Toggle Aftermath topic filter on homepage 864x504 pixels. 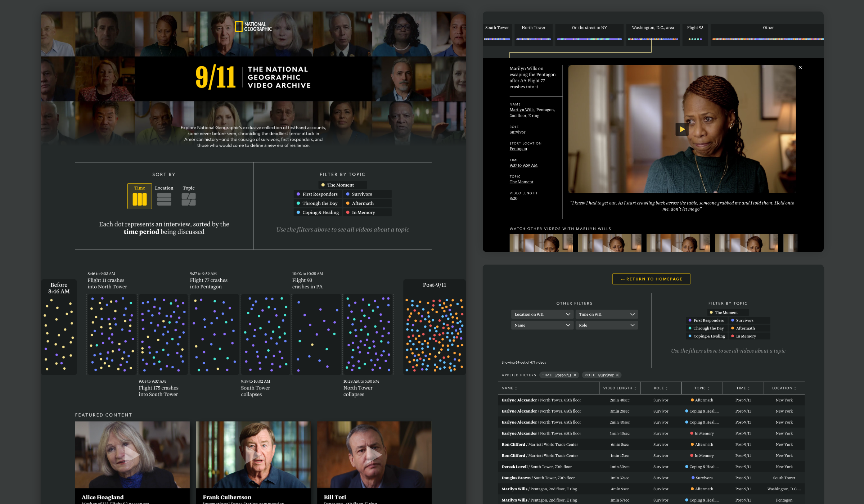(x=367, y=203)
